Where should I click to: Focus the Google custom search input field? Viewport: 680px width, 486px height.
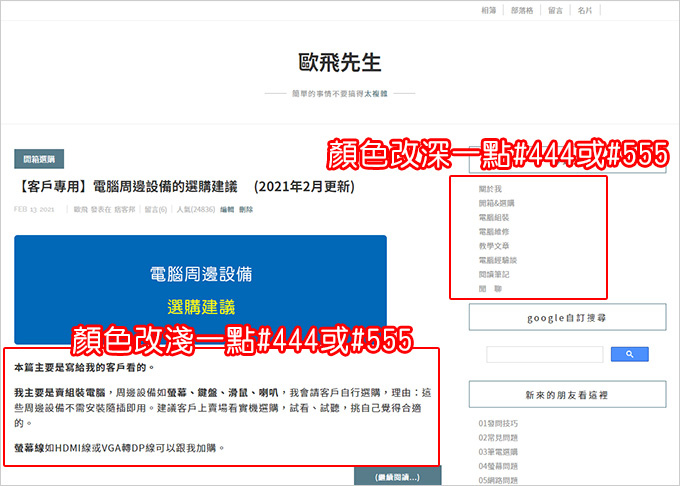(545, 354)
